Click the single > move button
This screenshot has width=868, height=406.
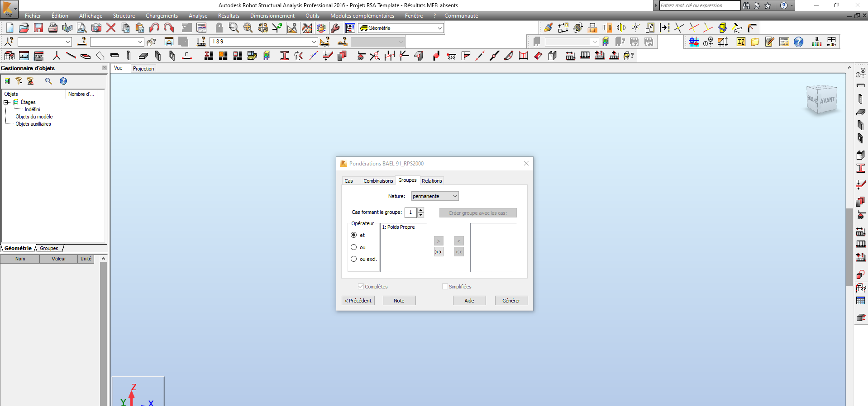[x=439, y=241]
